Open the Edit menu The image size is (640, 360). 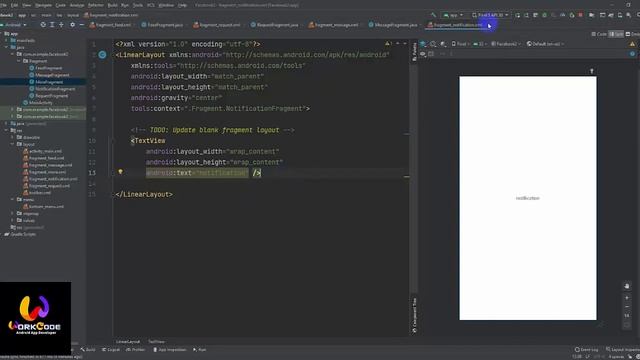tap(14, 5)
